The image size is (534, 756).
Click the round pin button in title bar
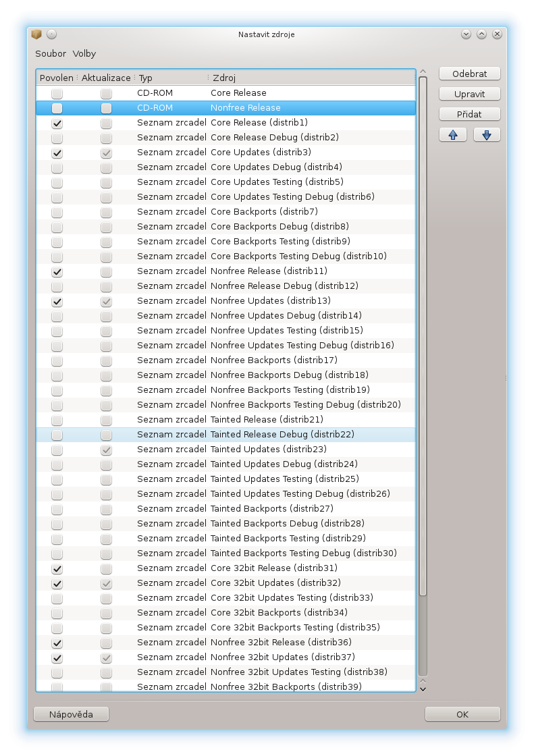51,34
